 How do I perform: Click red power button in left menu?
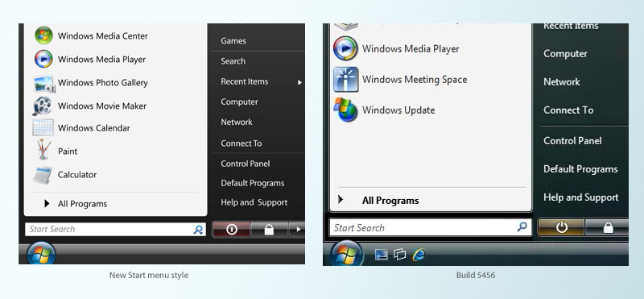click(x=232, y=230)
